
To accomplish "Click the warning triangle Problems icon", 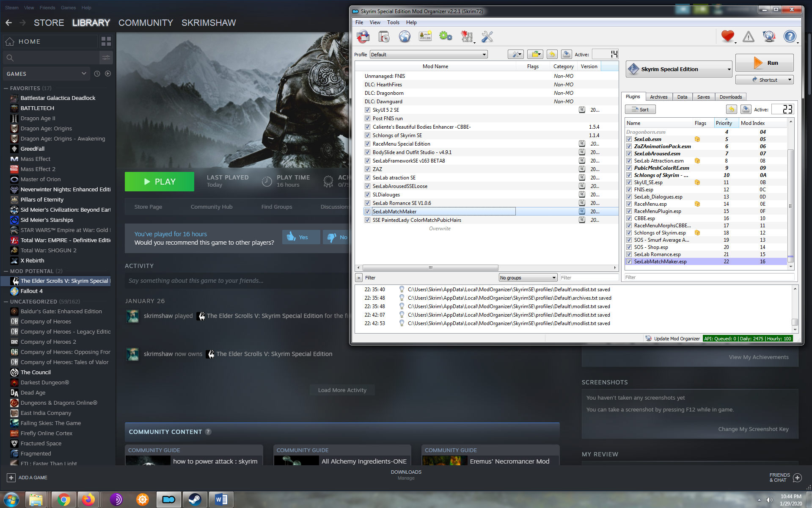I will [x=748, y=37].
